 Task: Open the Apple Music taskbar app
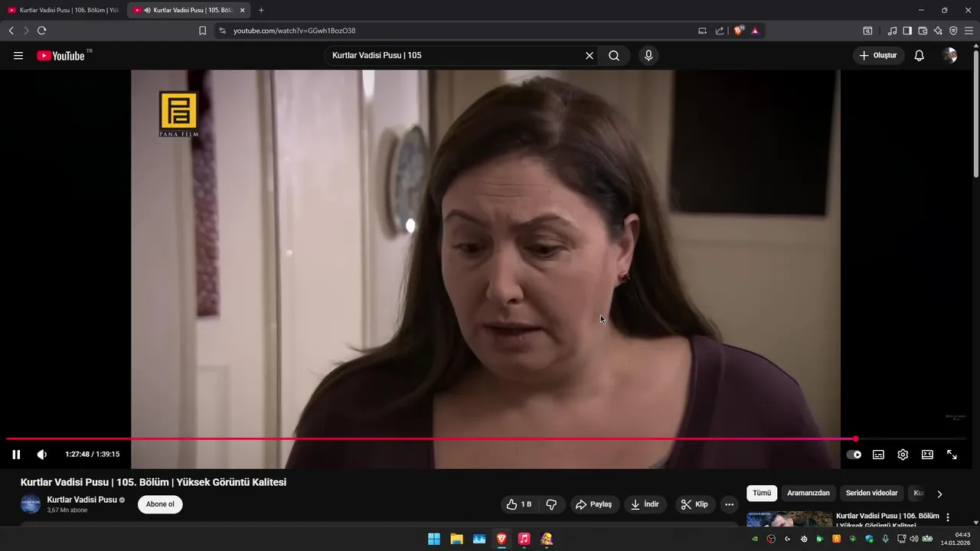[524, 539]
